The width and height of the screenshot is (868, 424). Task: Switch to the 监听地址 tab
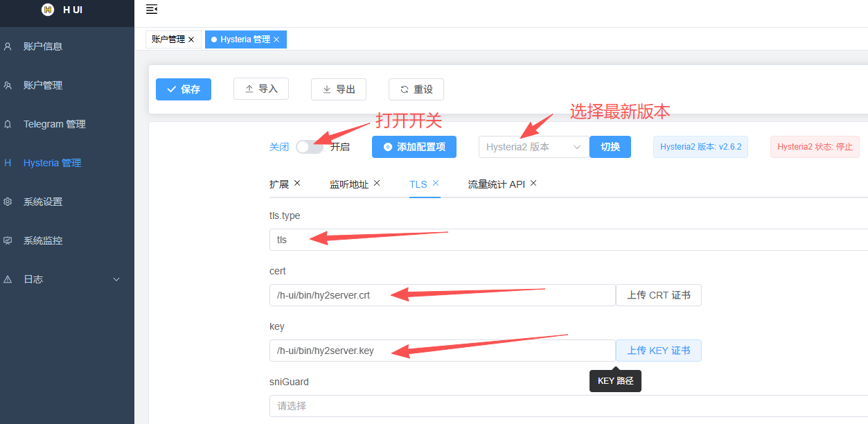[348, 184]
